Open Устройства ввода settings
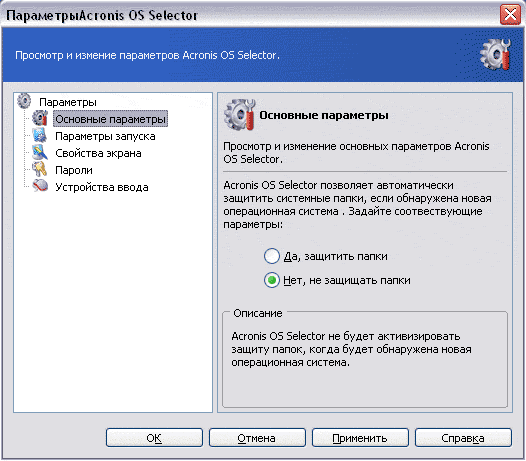Screen dimensions: 526x461 [102, 187]
